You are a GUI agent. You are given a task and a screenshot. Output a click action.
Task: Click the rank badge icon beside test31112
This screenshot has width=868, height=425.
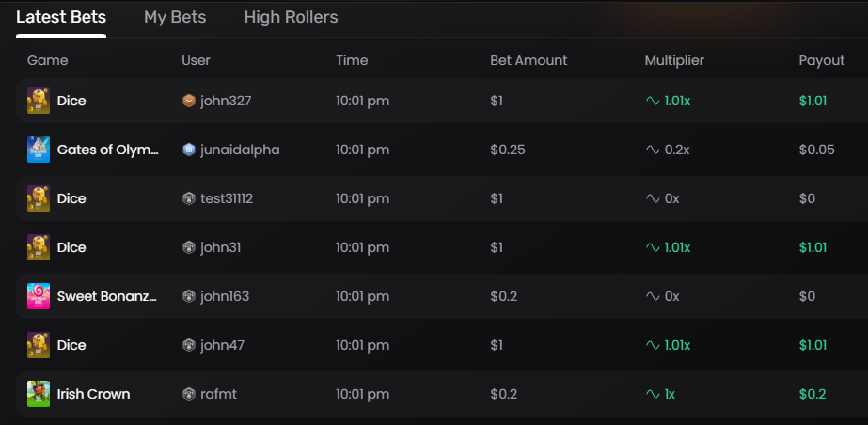pyautogui.click(x=189, y=198)
